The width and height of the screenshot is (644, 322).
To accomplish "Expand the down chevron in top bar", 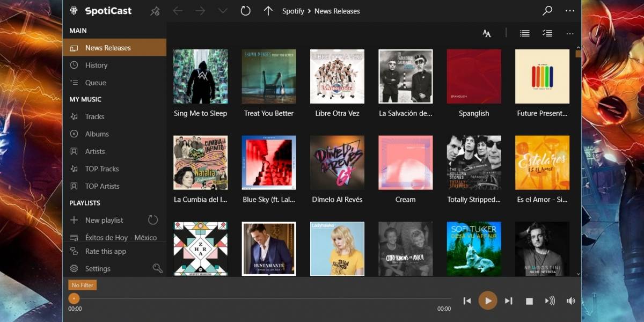I will tap(223, 11).
